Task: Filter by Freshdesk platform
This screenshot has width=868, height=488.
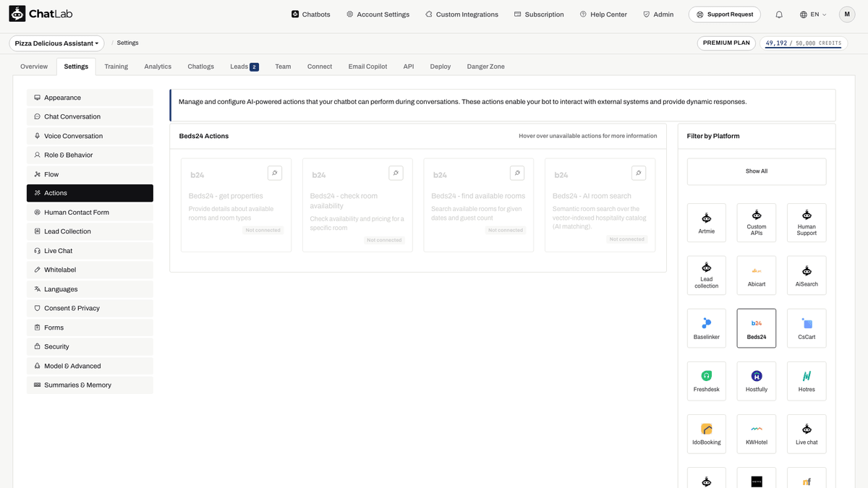Action: pyautogui.click(x=707, y=381)
